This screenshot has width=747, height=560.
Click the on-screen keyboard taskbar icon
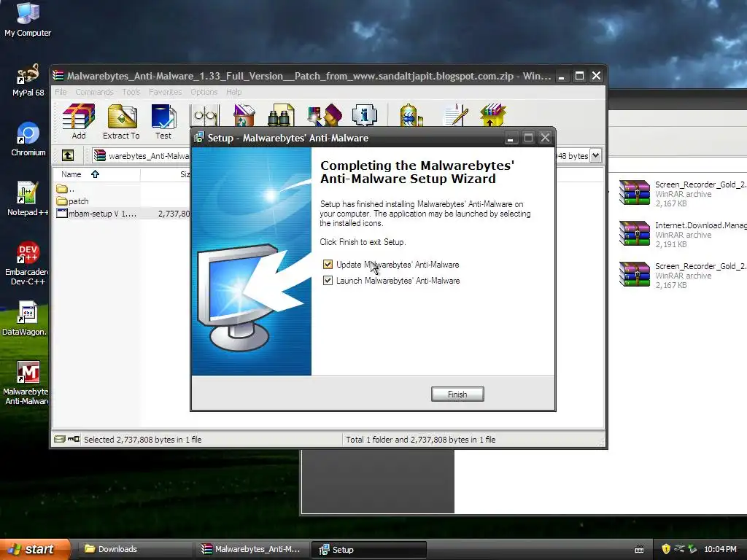pos(639,550)
